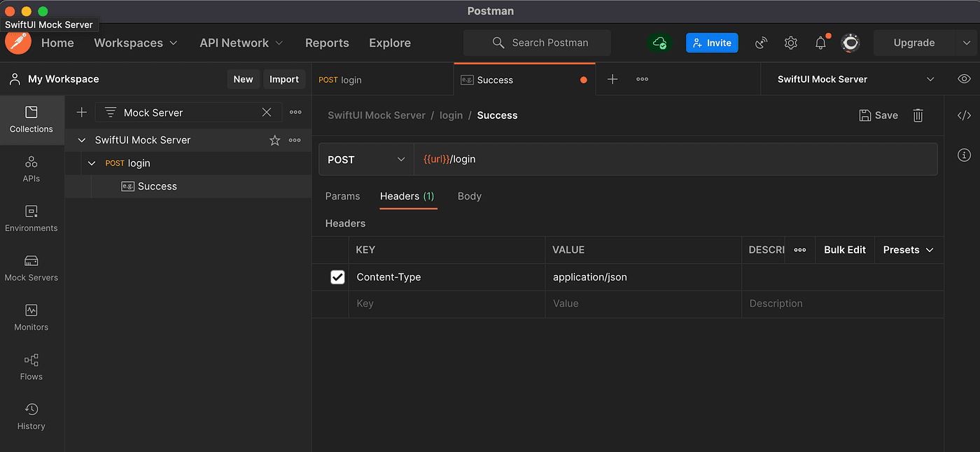Switch to the Body tab
Screen dimensions: 980x452
[x=470, y=196]
